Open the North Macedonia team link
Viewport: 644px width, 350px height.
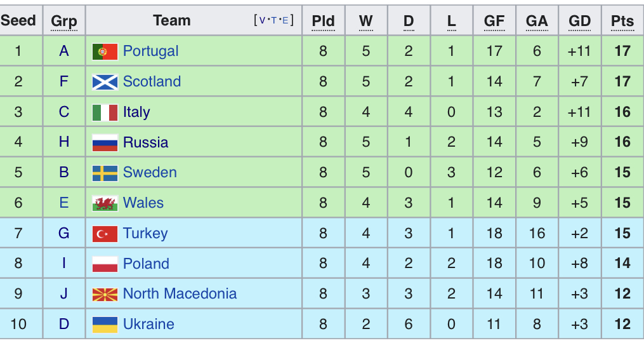pos(180,293)
